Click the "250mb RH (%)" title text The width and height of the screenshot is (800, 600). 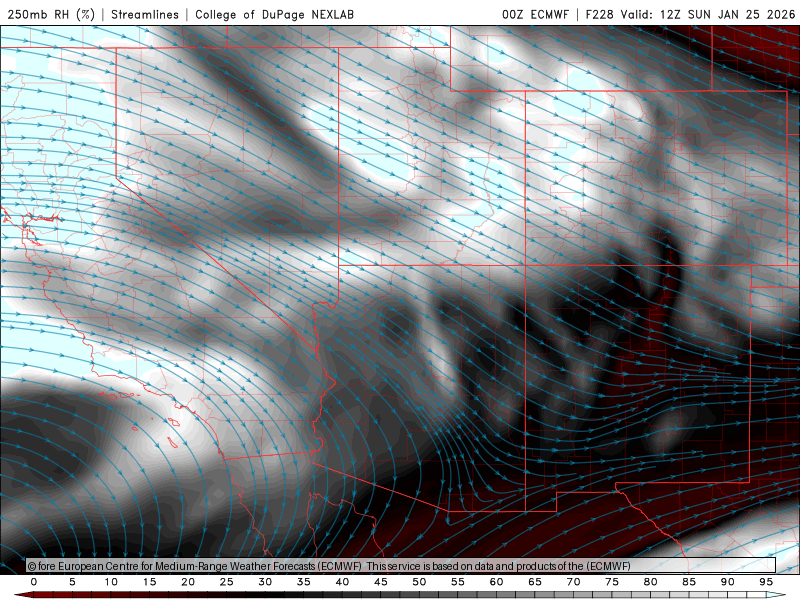point(52,14)
